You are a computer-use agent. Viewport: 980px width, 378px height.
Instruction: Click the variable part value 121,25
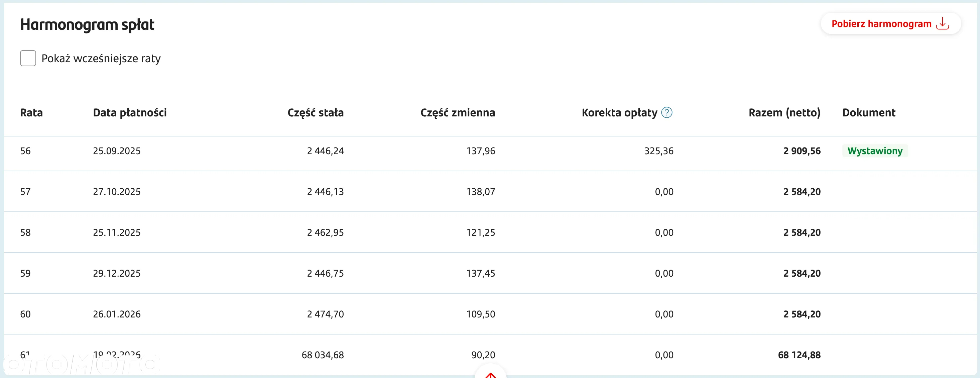[x=481, y=232]
